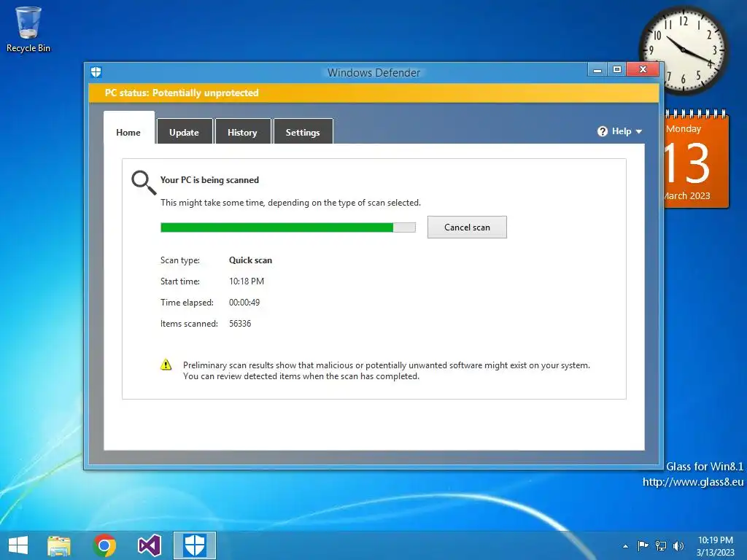Image resolution: width=747 pixels, height=560 pixels.
Task: Click the Action Center flag tray icon
Action: [643, 545]
